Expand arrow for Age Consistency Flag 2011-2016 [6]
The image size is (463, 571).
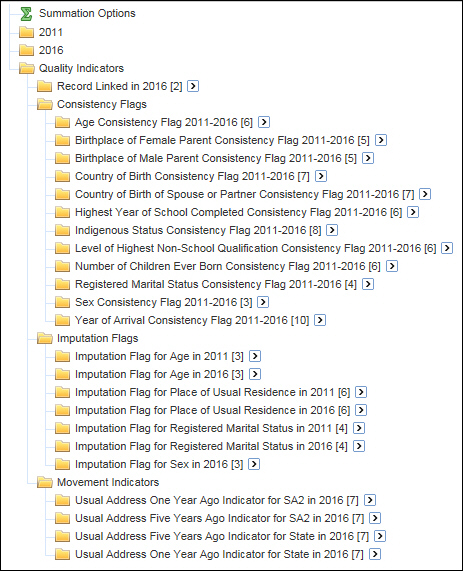264,122
